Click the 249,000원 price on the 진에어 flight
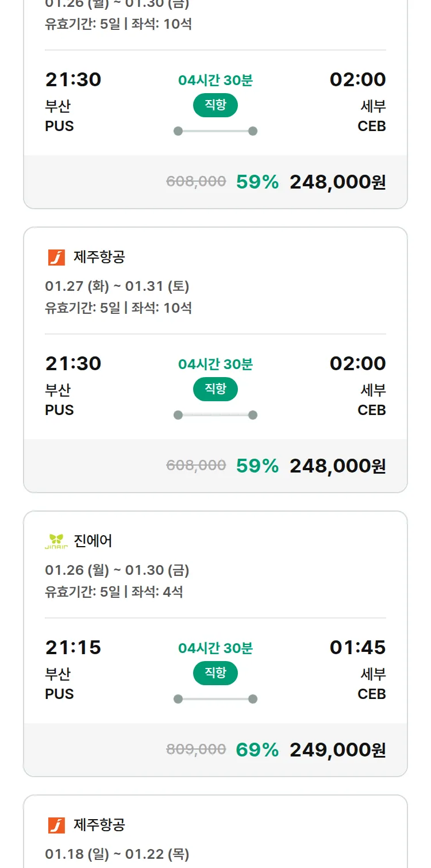 338,750
